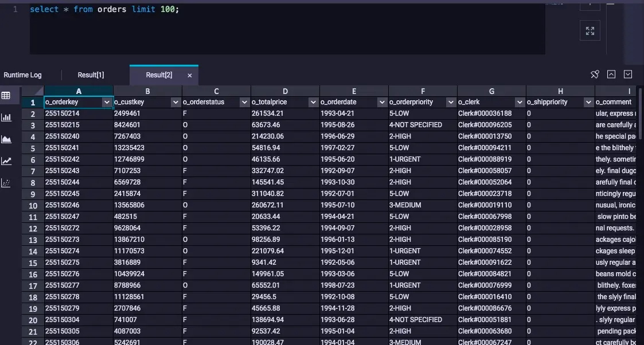The height and width of the screenshot is (345, 644).
Task: Click the pin results panel icon
Action: tap(595, 75)
